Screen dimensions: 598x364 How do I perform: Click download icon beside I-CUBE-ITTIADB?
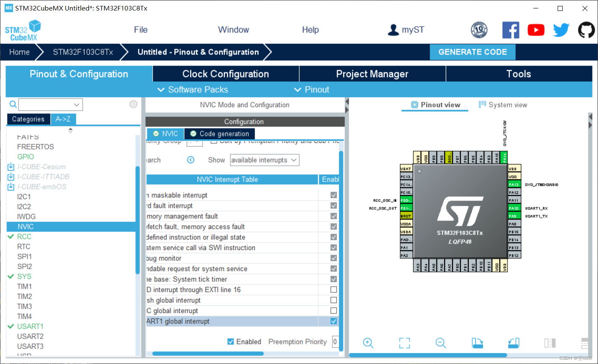click(x=11, y=177)
